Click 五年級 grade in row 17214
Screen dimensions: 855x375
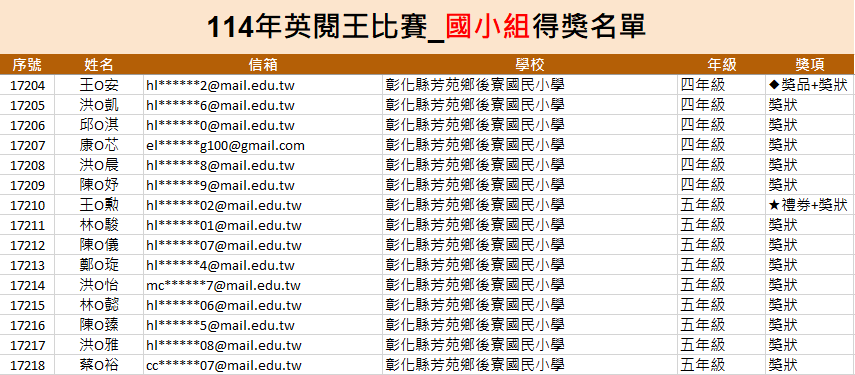703,285
